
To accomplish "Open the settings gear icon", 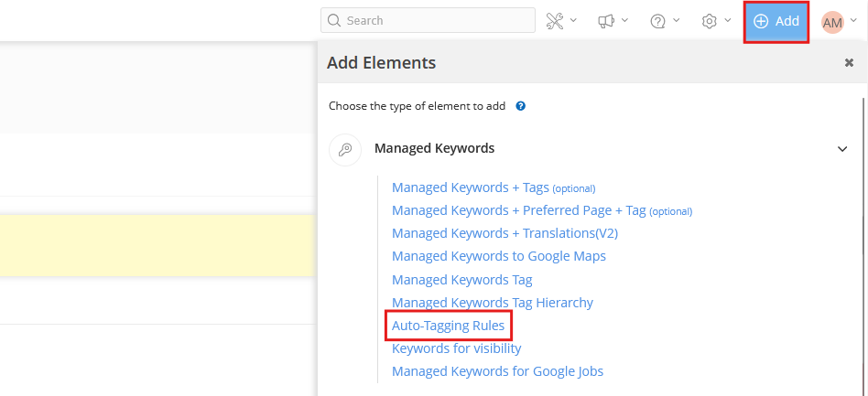I will tap(709, 21).
